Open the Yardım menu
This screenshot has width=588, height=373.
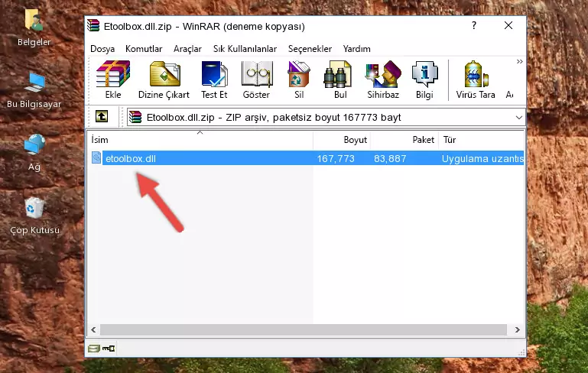click(x=356, y=49)
